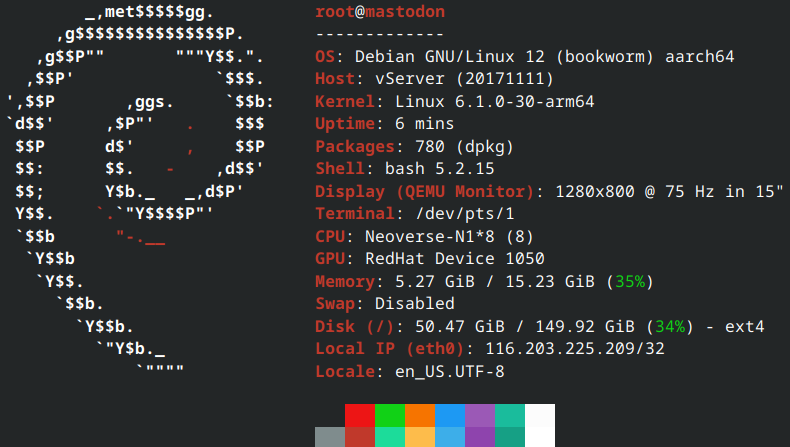Click the gray color swatch
790x447 pixels.
pyautogui.click(x=329, y=437)
